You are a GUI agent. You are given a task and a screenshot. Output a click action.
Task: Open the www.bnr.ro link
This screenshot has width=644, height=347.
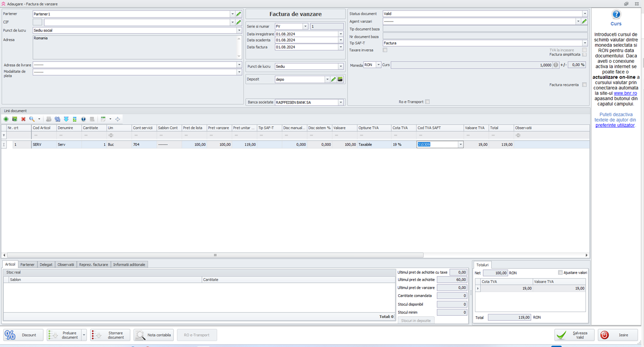(x=625, y=93)
